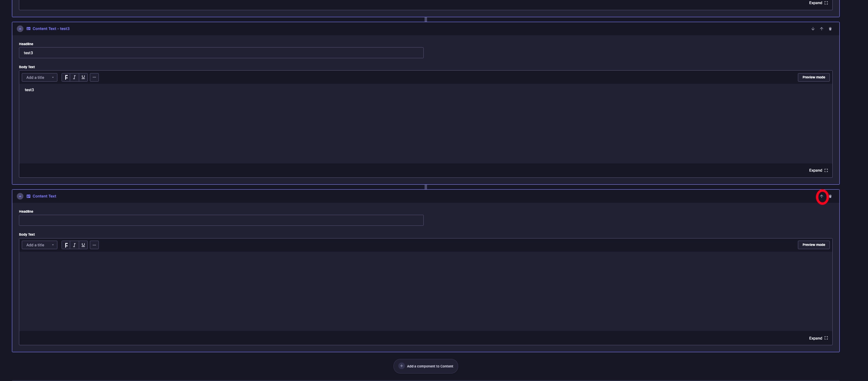
Task: Open the Add a title dropdown in test3 editor
Action: coord(39,77)
